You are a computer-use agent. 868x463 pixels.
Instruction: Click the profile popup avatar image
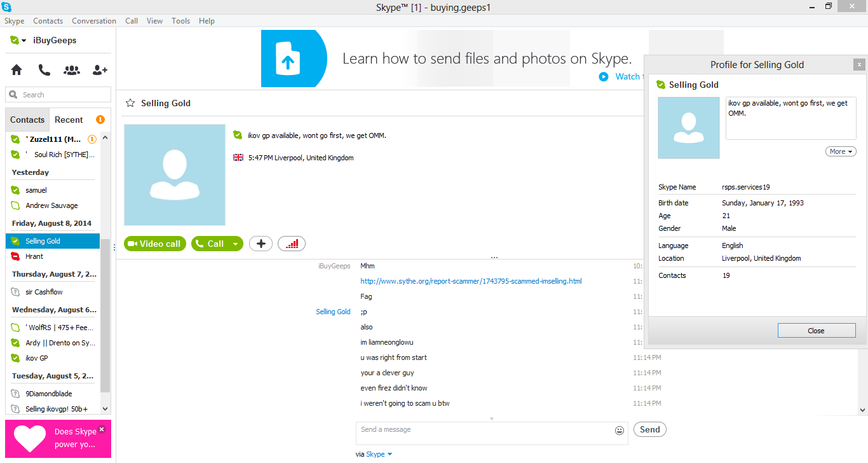click(689, 128)
